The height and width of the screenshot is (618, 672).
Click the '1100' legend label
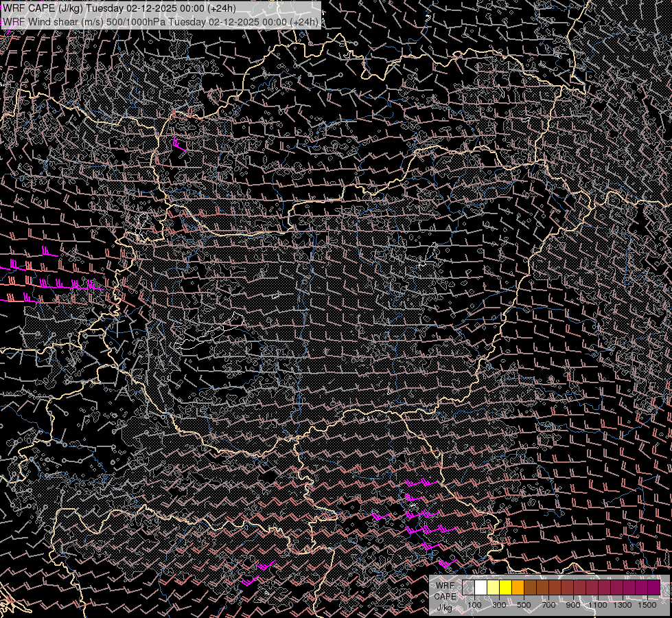[x=597, y=605]
